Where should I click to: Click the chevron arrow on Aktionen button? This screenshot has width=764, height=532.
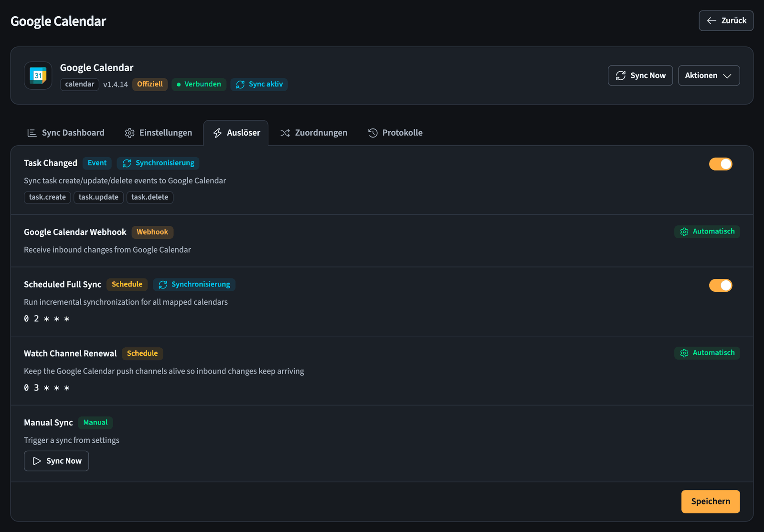coord(727,76)
